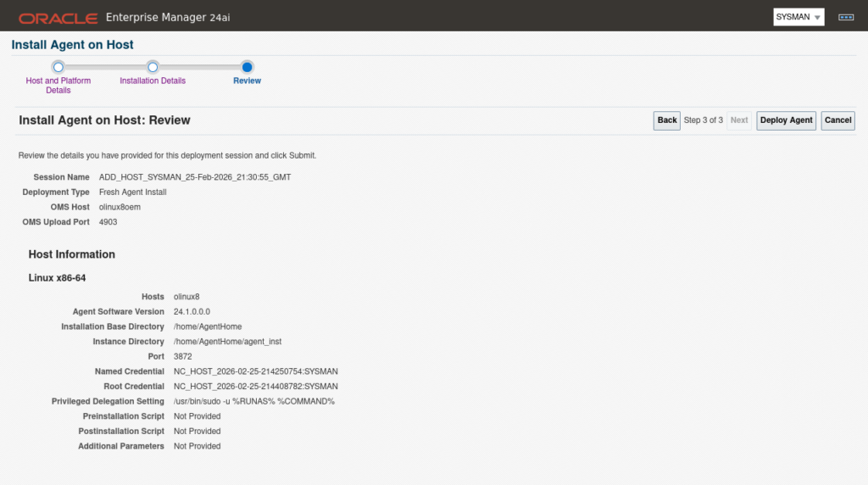Viewport: 868px width, 485px height.
Task: Open the three-dot overflow icon in the header
Action: [844, 17]
